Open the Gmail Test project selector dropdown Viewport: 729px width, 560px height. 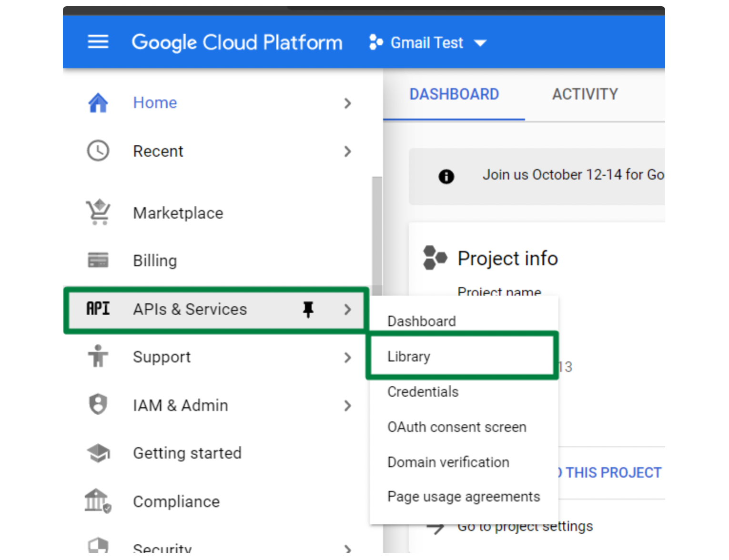(x=428, y=43)
